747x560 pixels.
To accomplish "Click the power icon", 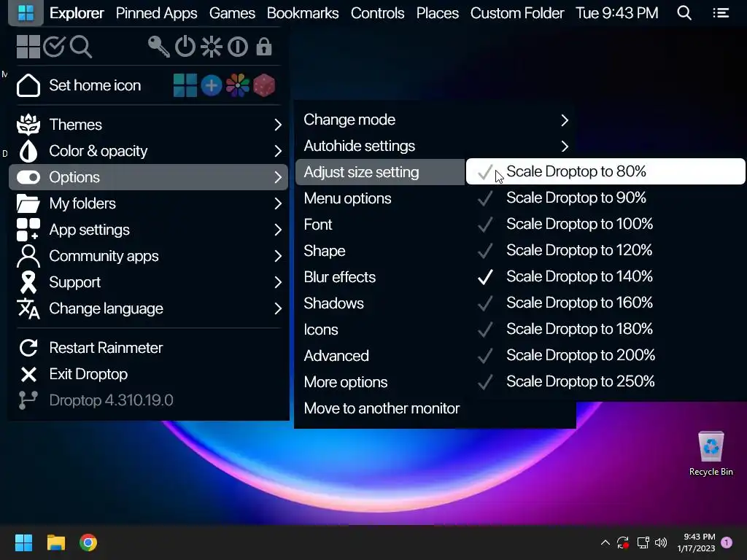I will click(185, 47).
